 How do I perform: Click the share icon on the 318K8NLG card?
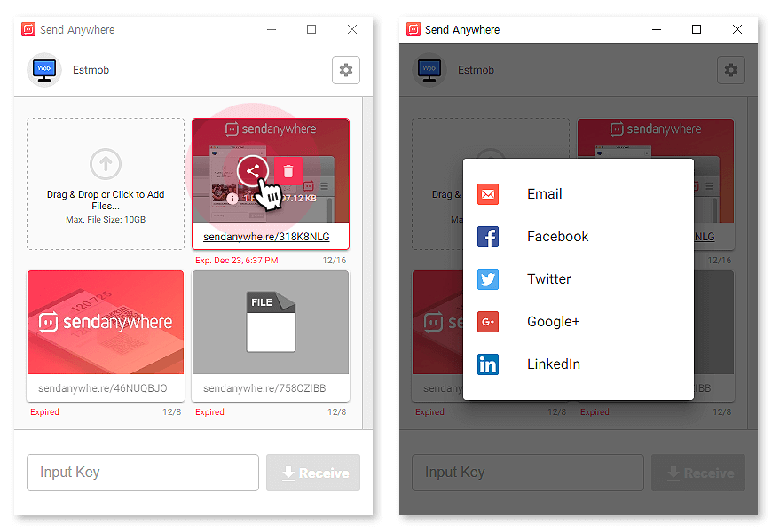253,171
